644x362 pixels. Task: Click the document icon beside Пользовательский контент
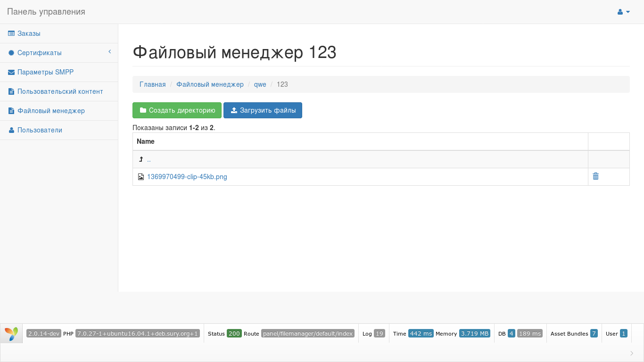click(11, 91)
